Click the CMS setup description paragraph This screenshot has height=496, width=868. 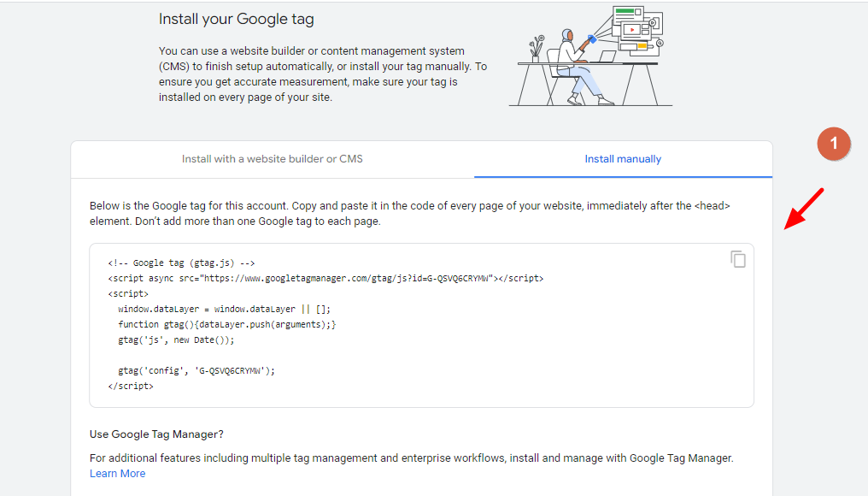pyautogui.click(x=323, y=74)
